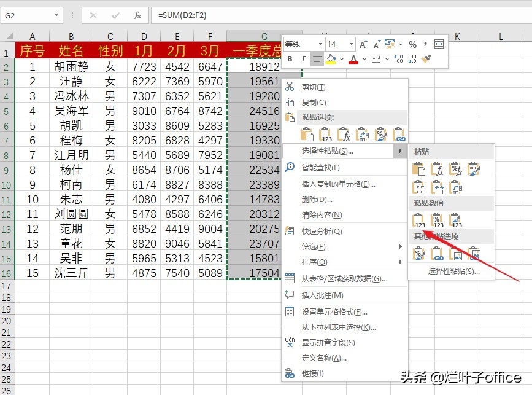Image resolution: width=532 pixels, height=395 pixels.
Task: Choose 链接(I) from context menu
Action: tap(345, 373)
